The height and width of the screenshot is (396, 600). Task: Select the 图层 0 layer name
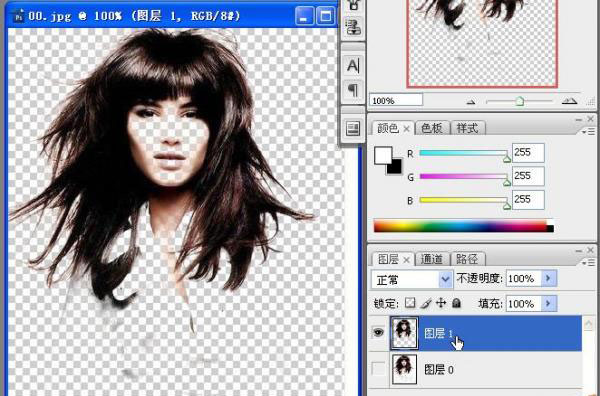pyautogui.click(x=439, y=369)
